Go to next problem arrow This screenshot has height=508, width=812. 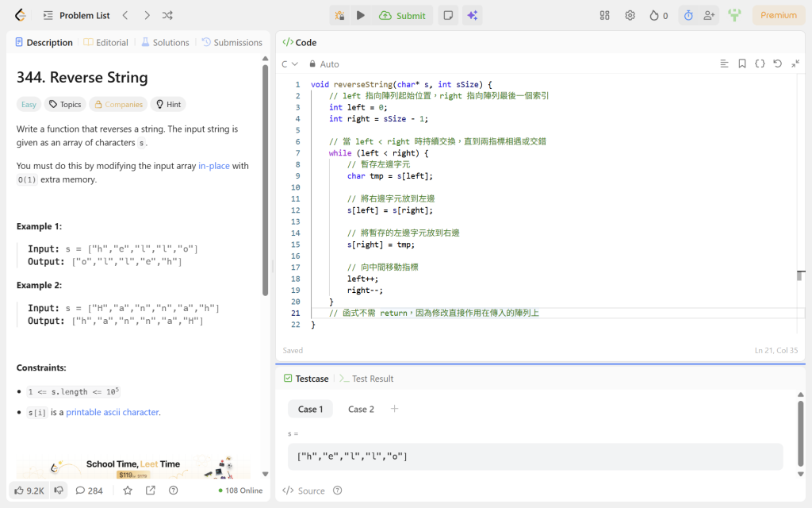click(147, 16)
